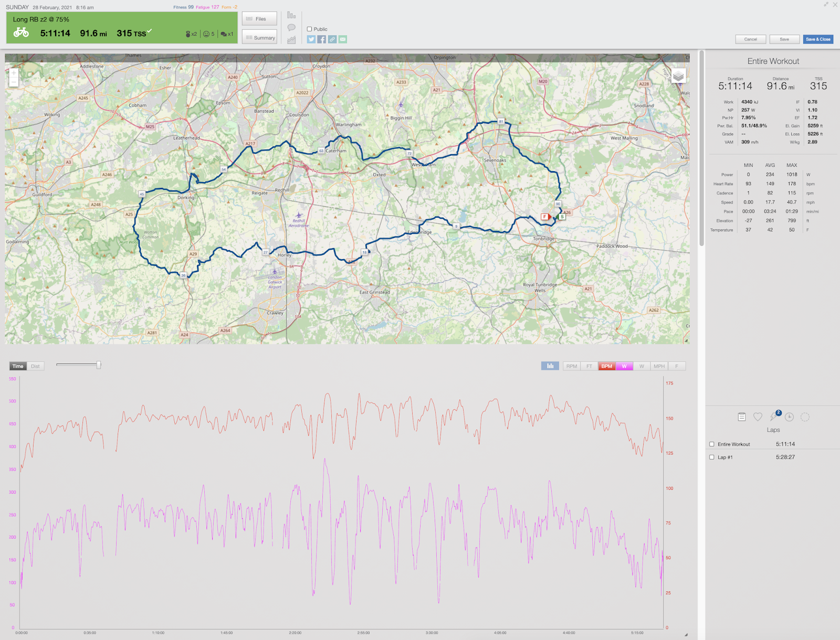Click Save & Close

click(818, 39)
